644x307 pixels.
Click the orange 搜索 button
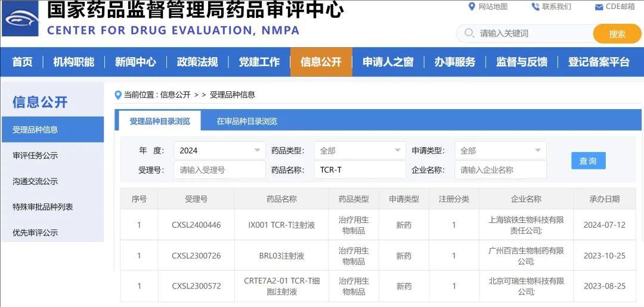[x=617, y=33]
